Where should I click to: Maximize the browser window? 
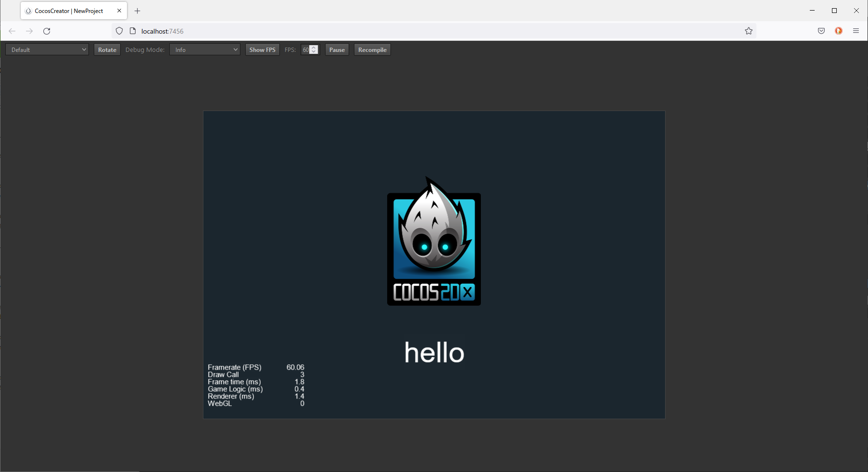click(834, 11)
